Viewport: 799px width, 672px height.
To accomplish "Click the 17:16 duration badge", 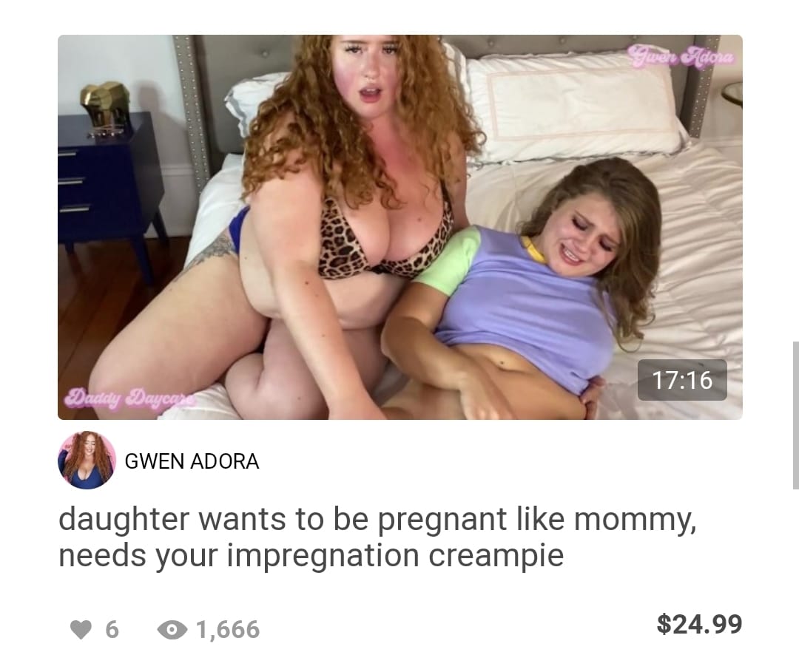I will (x=682, y=380).
